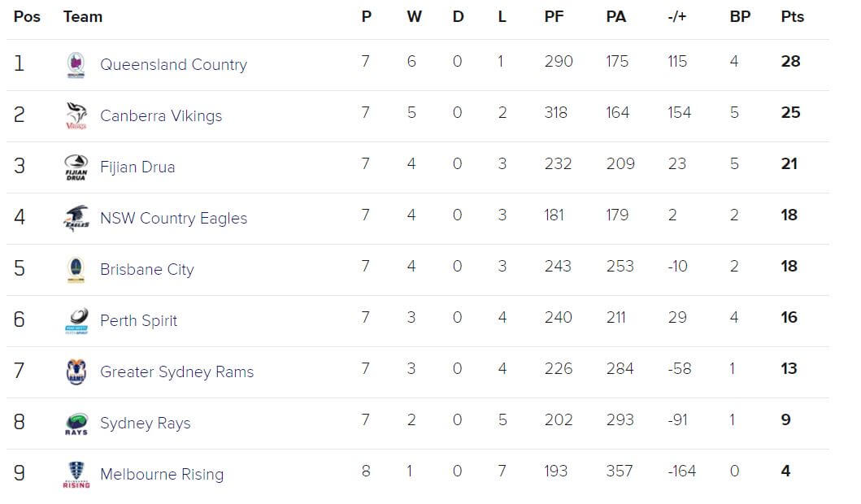Click the Fijian Drua team logo

(76, 167)
